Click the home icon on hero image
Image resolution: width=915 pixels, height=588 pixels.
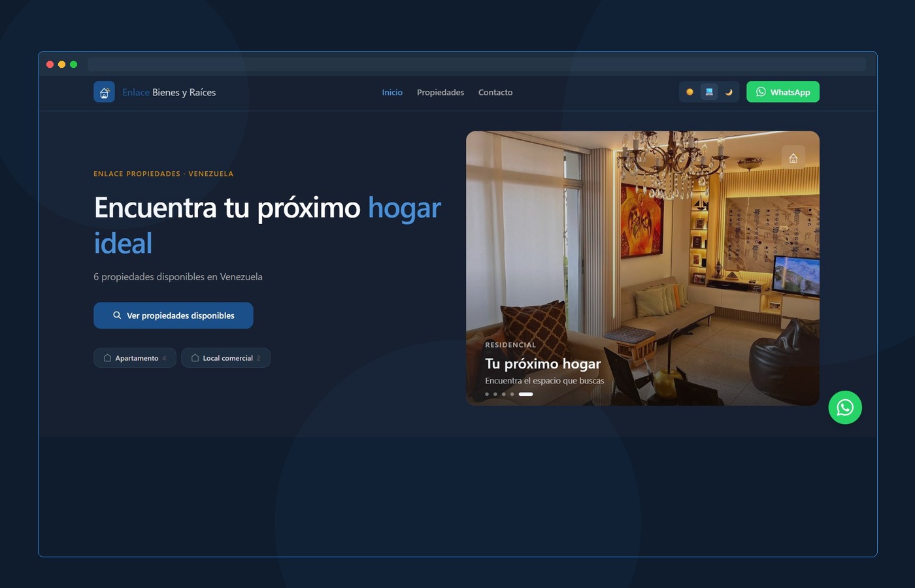click(793, 158)
